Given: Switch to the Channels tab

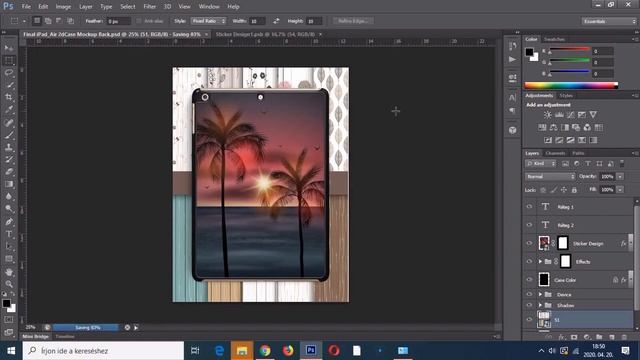Looking at the screenshot, I should (x=555, y=153).
